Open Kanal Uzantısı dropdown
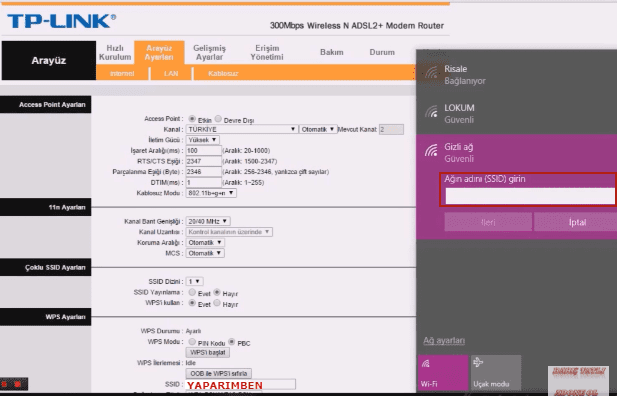The height and width of the screenshot is (396, 617). pyautogui.click(x=229, y=232)
